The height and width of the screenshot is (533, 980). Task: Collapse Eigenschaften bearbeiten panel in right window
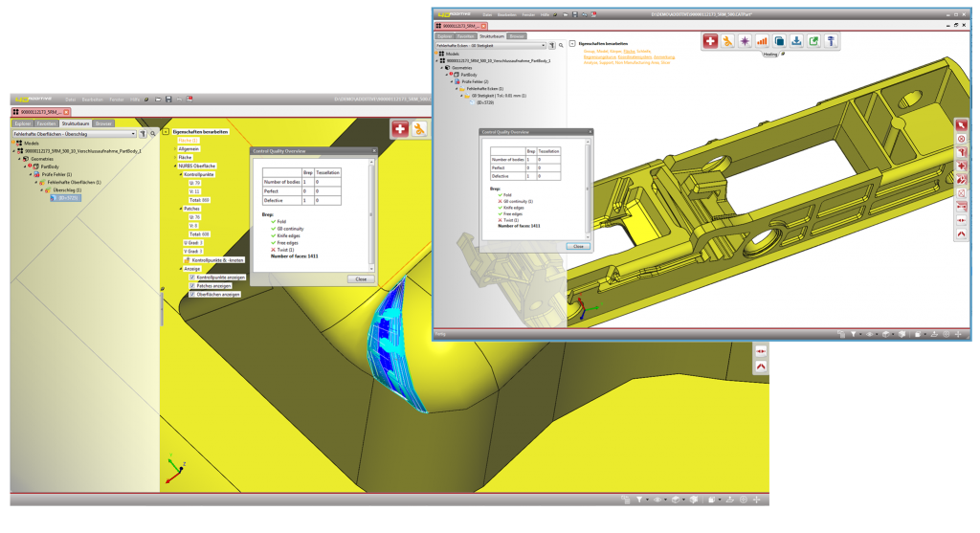click(x=572, y=44)
